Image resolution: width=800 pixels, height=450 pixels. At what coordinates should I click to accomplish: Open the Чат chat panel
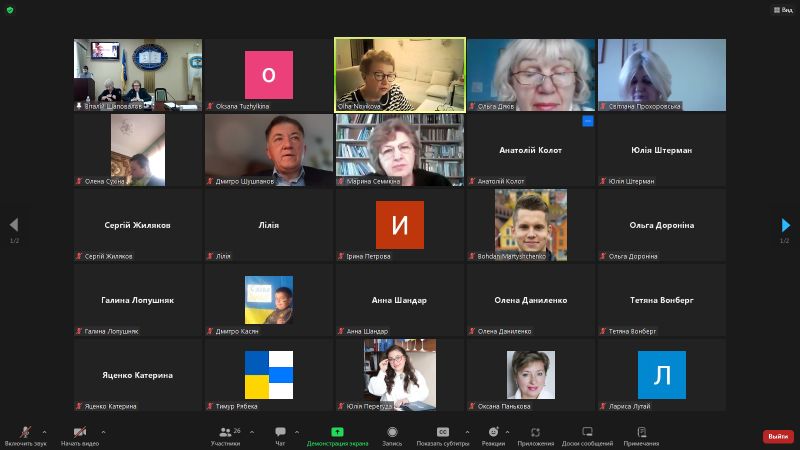tap(280, 435)
